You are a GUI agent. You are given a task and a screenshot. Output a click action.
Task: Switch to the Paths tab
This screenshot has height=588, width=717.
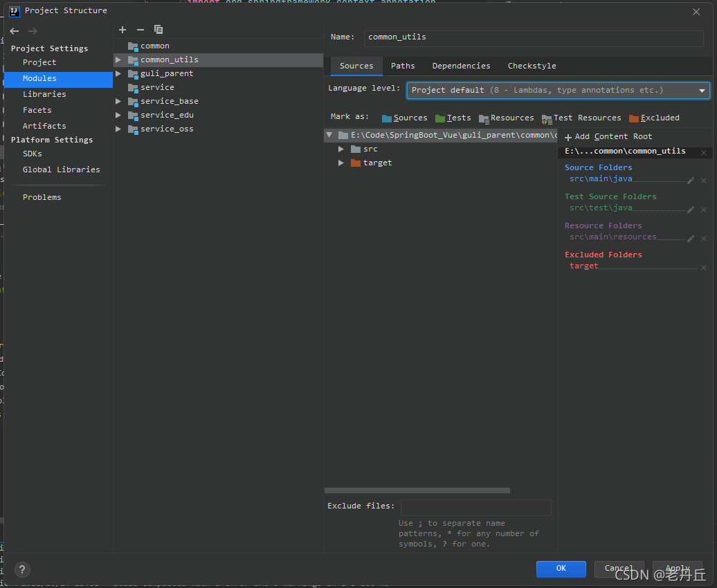(x=403, y=66)
